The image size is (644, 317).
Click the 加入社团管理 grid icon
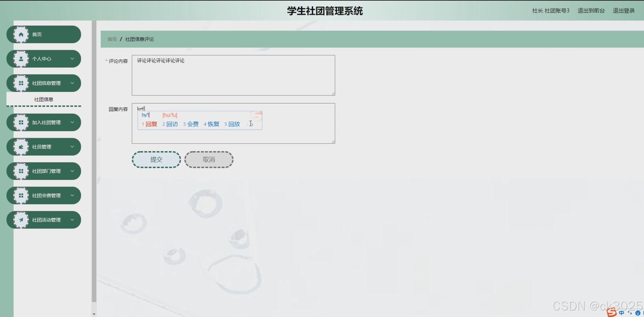coord(21,122)
